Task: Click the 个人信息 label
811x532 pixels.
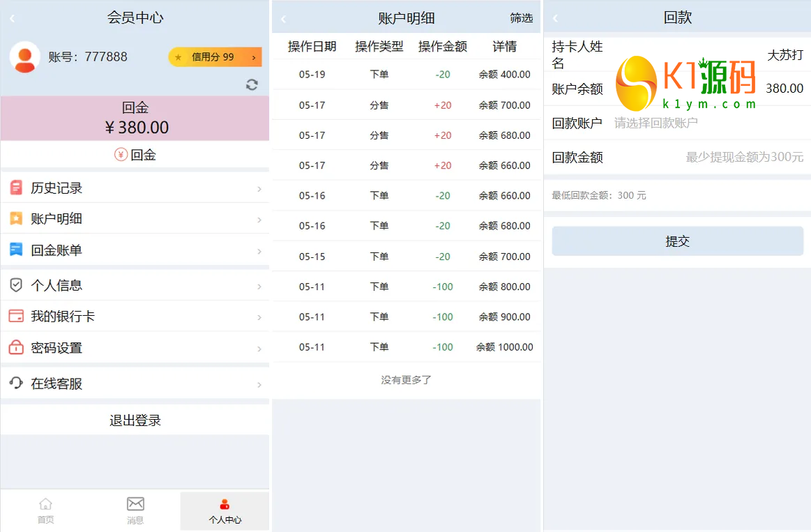Action: pyautogui.click(x=56, y=285)
